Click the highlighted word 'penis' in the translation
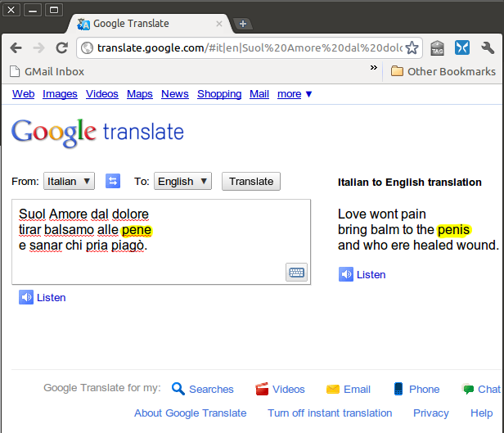 click(453, 230)
